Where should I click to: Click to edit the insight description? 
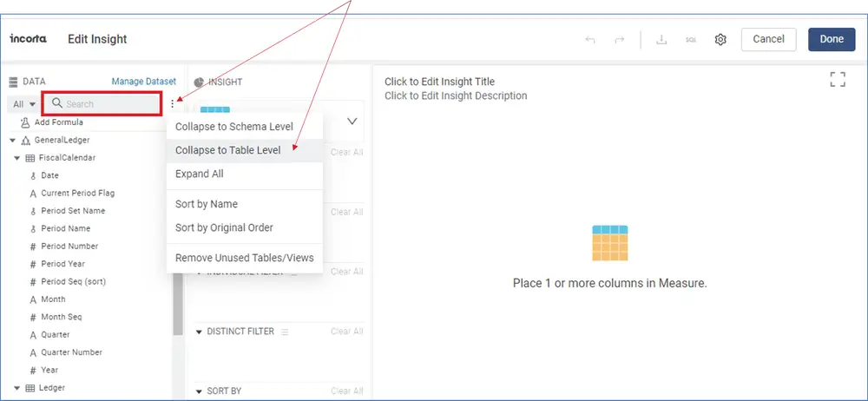456,95
